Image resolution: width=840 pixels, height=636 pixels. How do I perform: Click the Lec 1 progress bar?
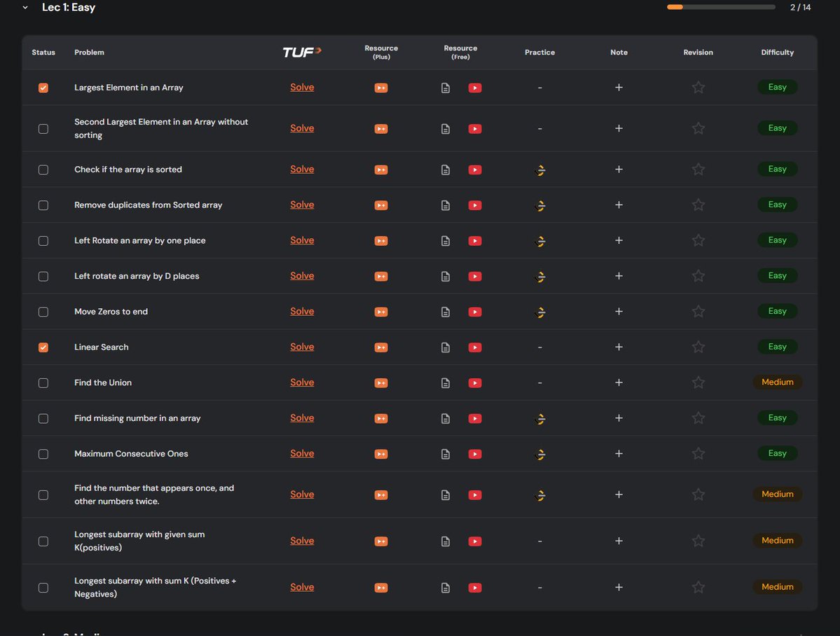click(721, 8)
